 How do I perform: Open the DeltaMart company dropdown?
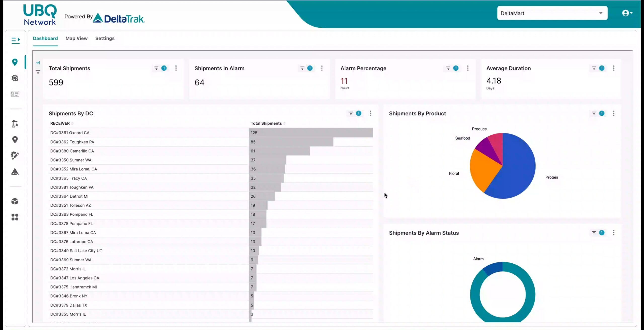tap(552, 13)
